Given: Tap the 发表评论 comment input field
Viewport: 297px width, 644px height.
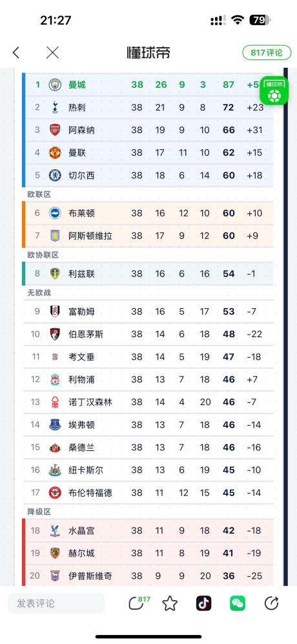Looking at the screenshot, I should click(x=56, y=603).
